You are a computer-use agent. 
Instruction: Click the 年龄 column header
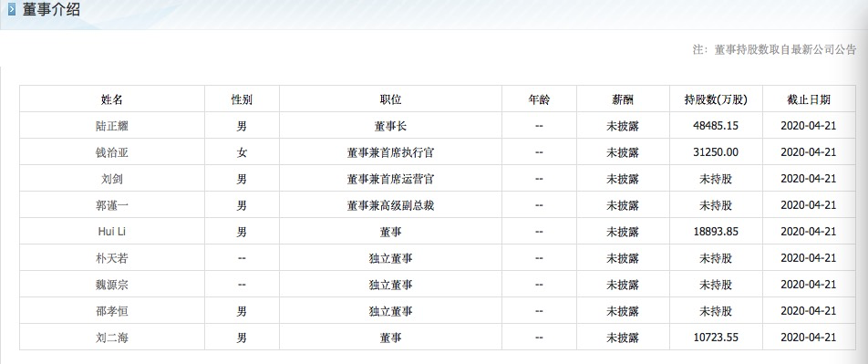coord(539,99)
